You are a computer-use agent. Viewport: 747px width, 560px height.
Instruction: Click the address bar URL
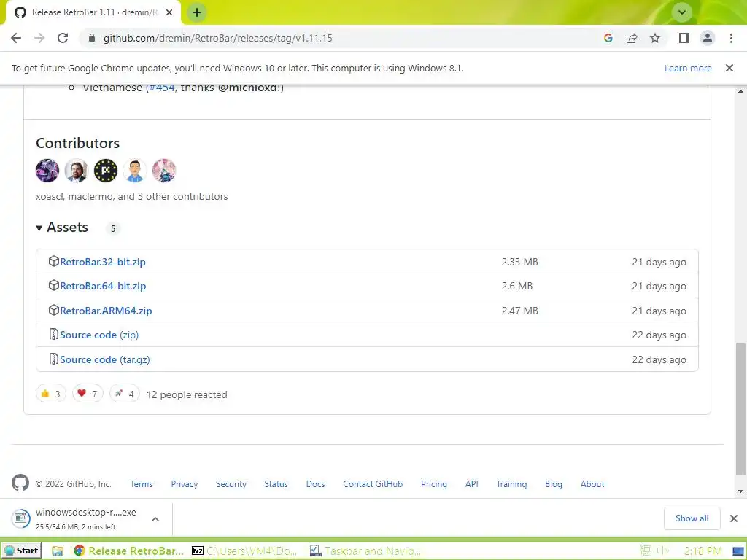217,38
